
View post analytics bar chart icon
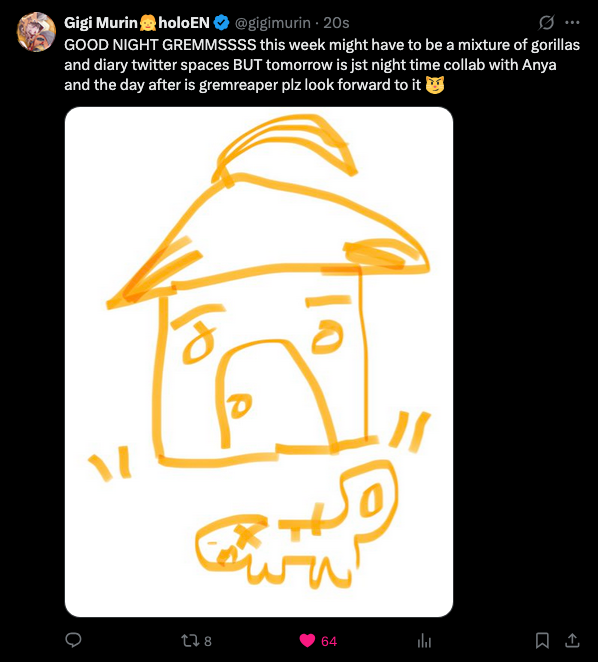pyautogui.click(x=424, y=641)
